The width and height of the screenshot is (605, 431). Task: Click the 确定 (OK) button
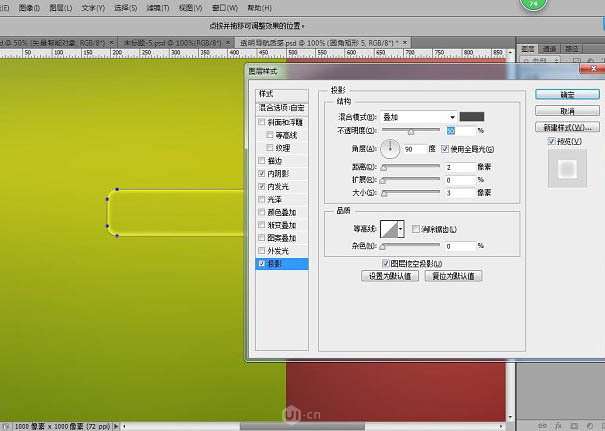coord(567,95)
